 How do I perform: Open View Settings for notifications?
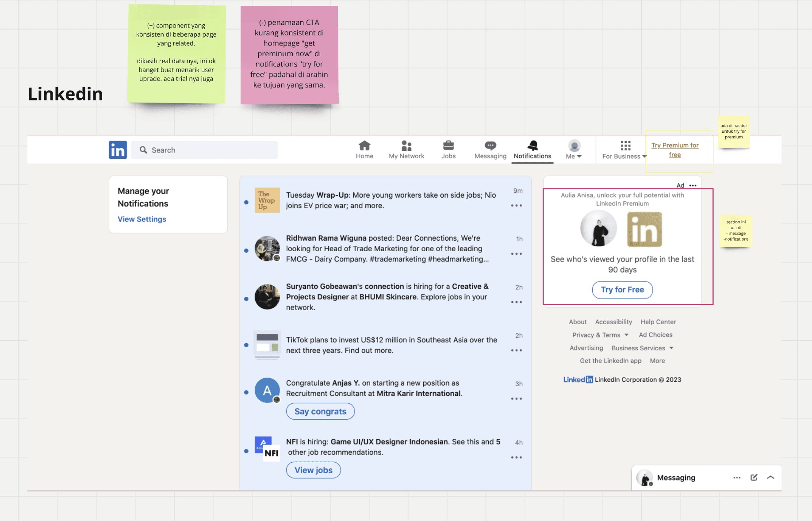point(142,219)
